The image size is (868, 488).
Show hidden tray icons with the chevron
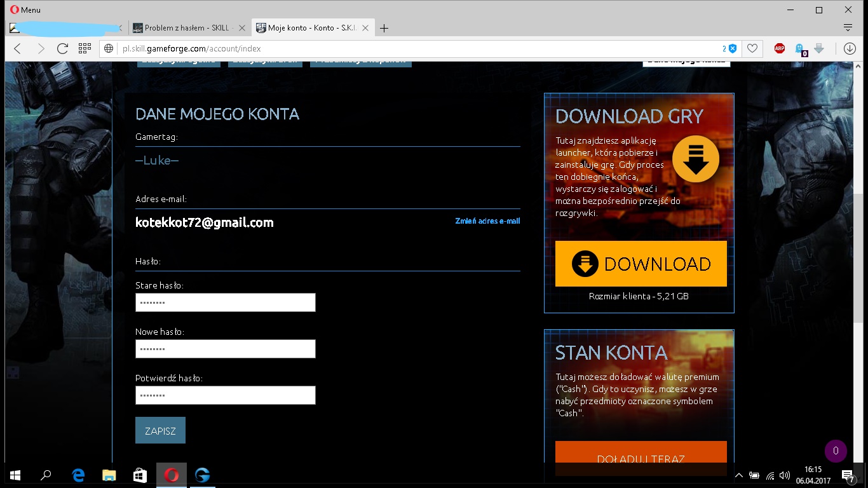[x=738, y=475]
